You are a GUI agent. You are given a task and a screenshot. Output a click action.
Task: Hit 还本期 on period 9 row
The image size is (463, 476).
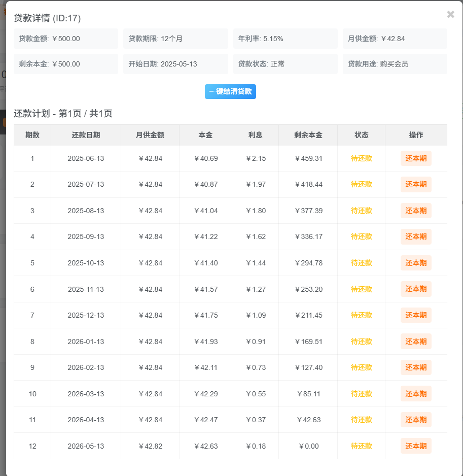(x=416, y=367)
